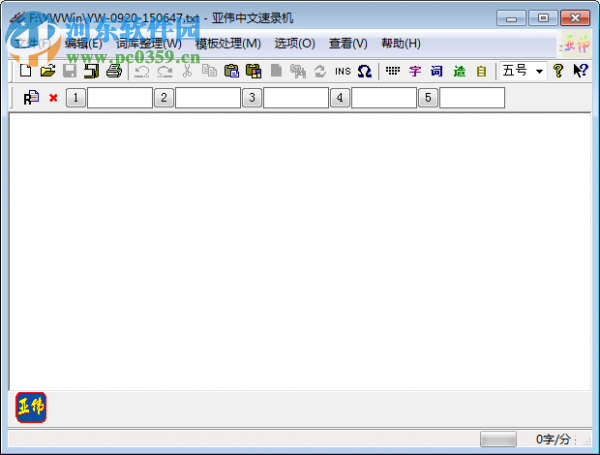
Task: Open the 帮助(H) menu
Action: [x=401, y=44]
